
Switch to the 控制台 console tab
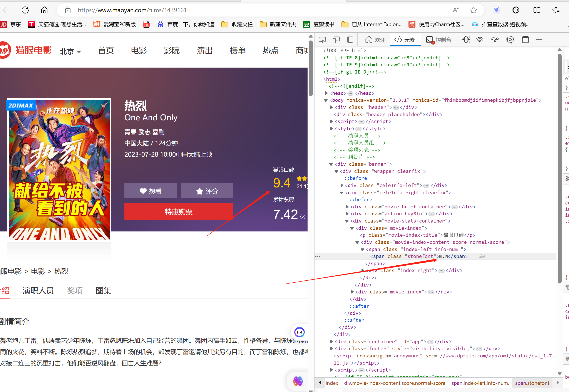tap(439, 40)
